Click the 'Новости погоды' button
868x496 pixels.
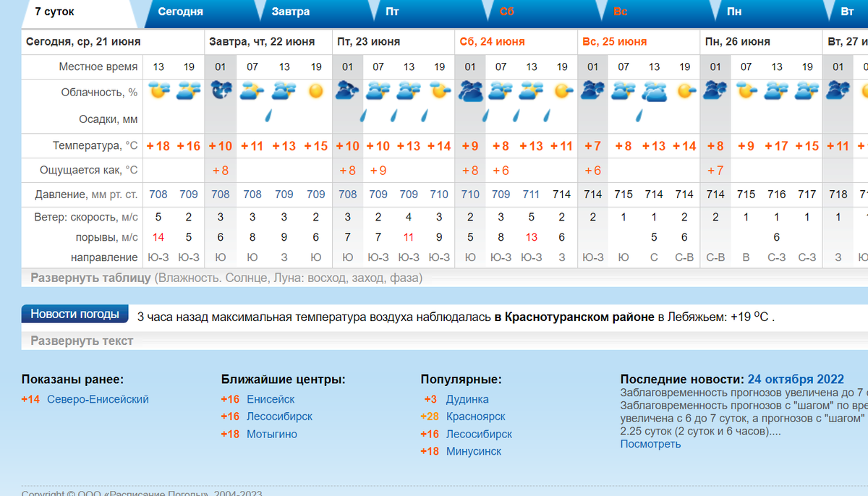(75, 314)
